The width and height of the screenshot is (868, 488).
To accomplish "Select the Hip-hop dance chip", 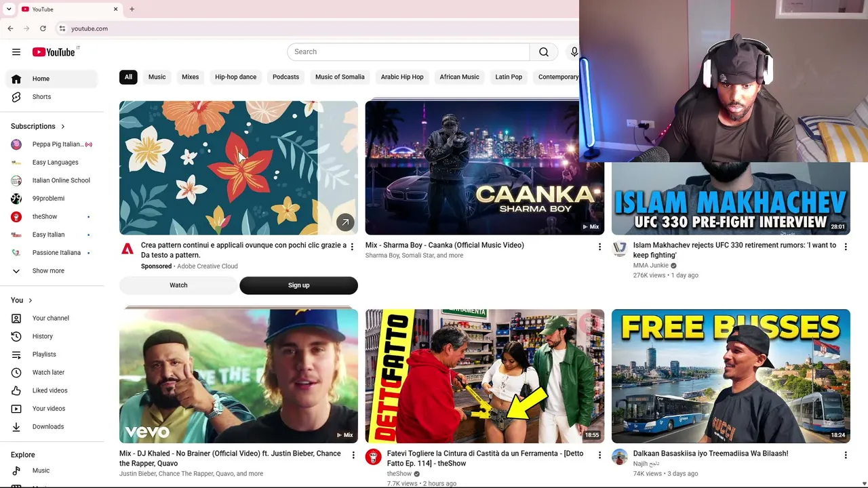I will pyautogui.click(x=235, y=77).
